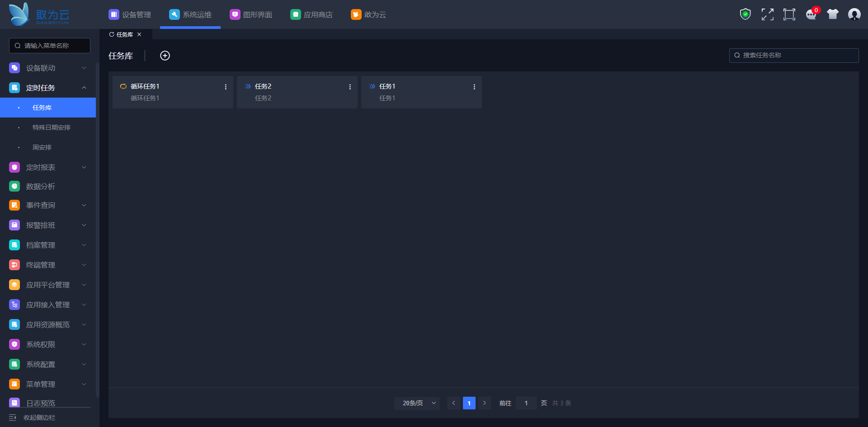The height and width of the screenshot is (427, 868).
Task: Expand the 系统权限 menu chevron
Action: [84, 344]
